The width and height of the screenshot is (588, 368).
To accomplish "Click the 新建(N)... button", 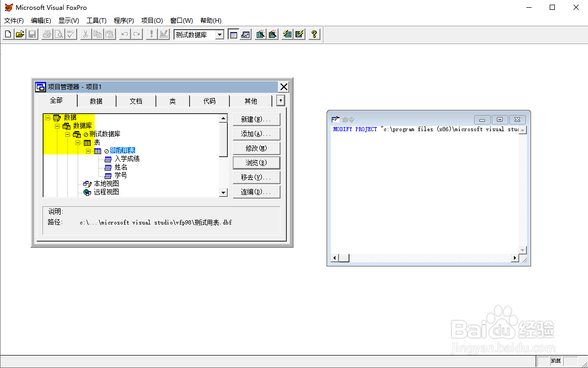I will pyautogui.click(x=257, y=119).
